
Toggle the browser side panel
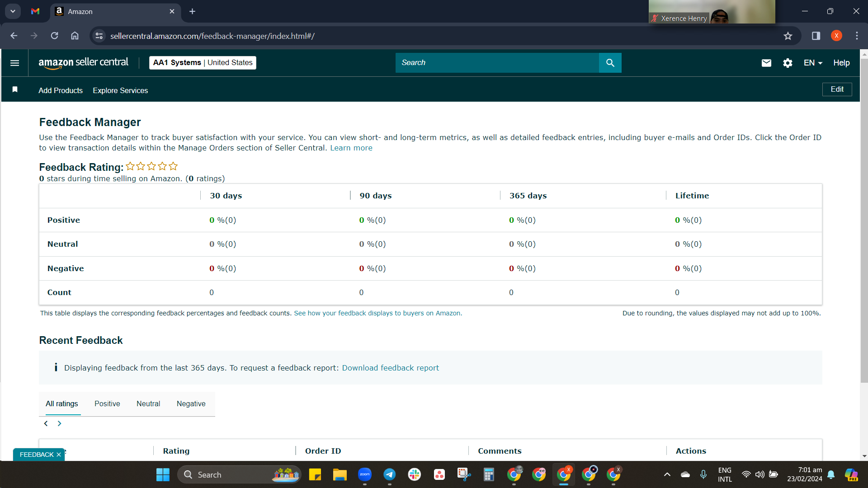[816, 36]
